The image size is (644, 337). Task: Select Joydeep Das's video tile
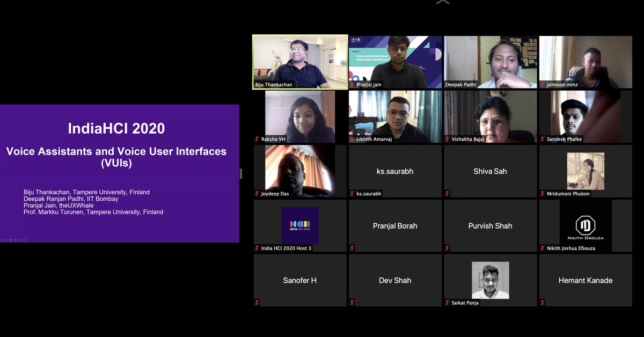(x=300, y=171)
